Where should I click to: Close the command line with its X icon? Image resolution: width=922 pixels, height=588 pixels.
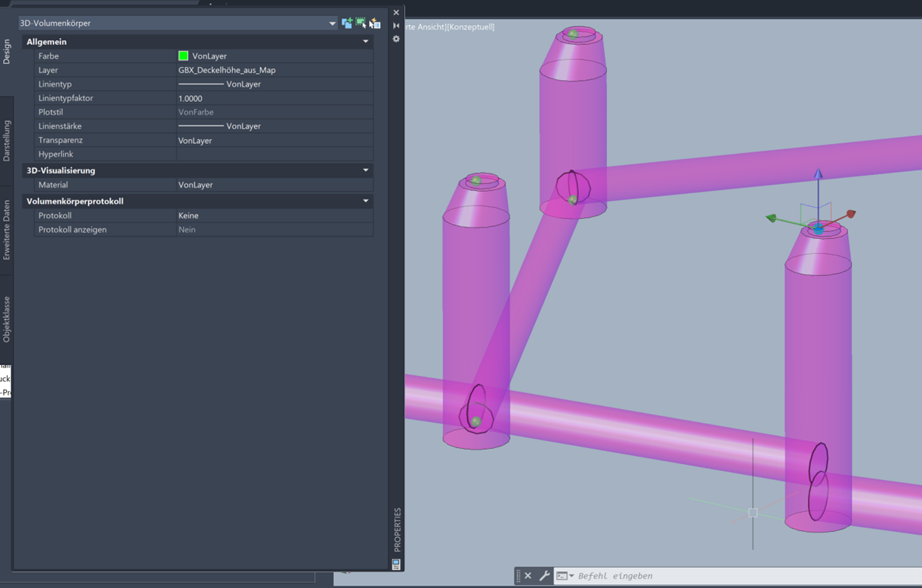coord(526,575)
